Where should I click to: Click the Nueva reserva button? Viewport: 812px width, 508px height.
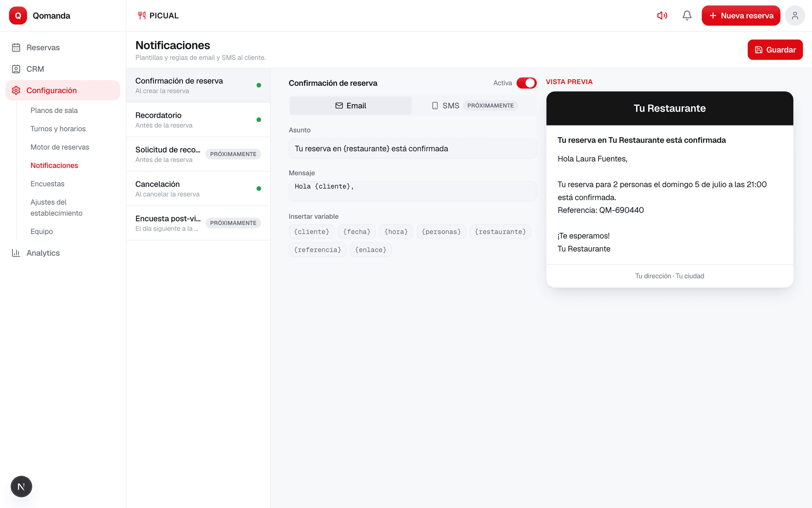tap(741, 16)
